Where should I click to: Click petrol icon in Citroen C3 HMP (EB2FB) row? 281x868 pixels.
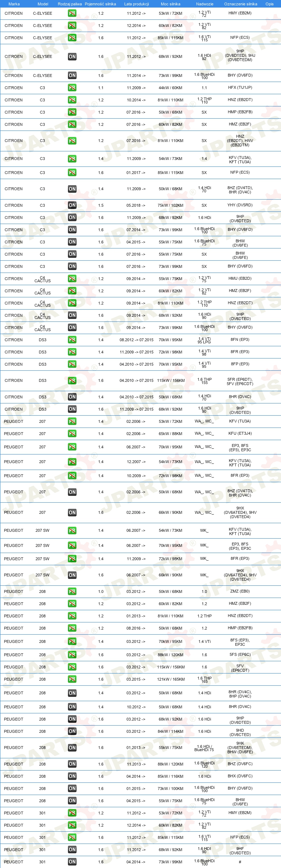[x=72, y=112]
